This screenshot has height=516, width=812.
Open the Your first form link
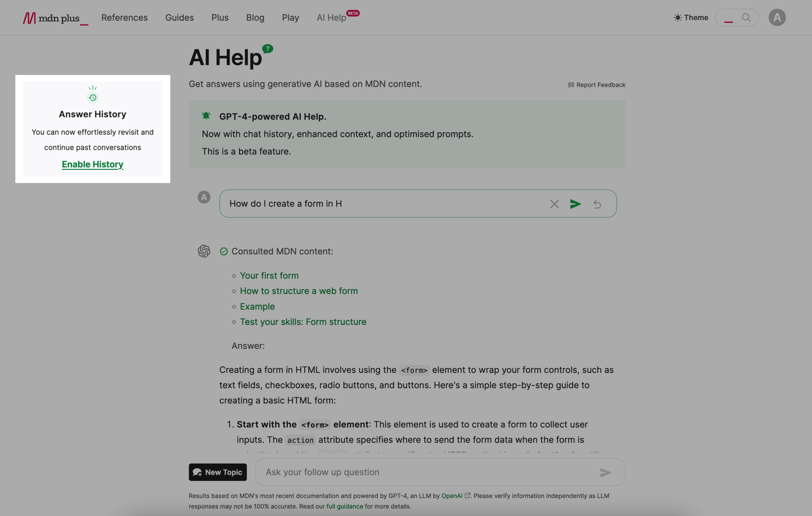tap(269, 275)
